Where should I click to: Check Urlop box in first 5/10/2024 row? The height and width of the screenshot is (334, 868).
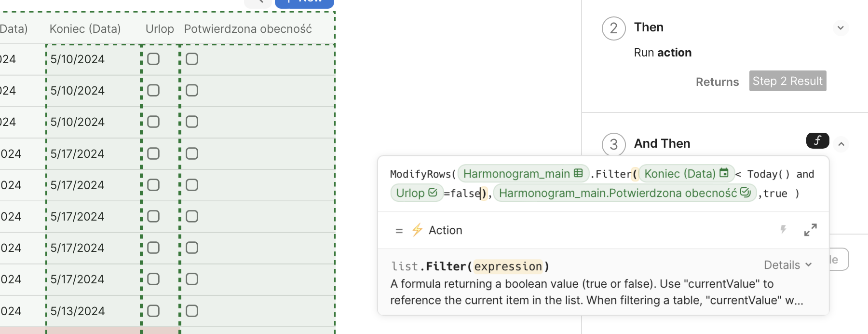point(153,59)
